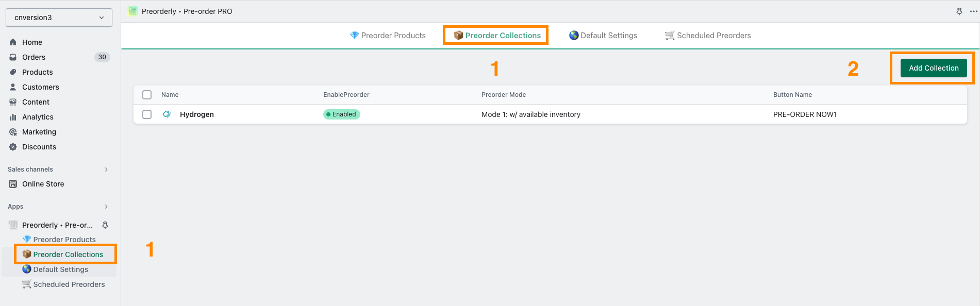The width and height of the screenshot is (980, 306).
Task: Click the Discounts badge icon
Action: [13, 147]
